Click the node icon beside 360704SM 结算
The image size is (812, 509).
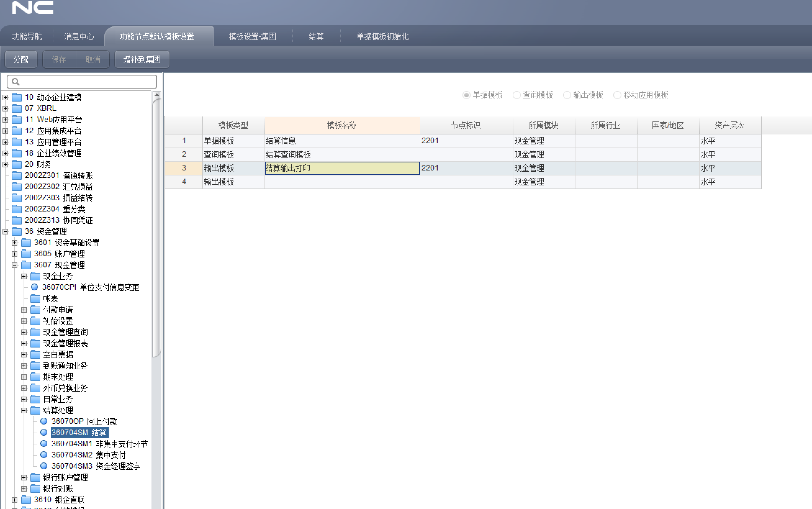coord(44,432)
